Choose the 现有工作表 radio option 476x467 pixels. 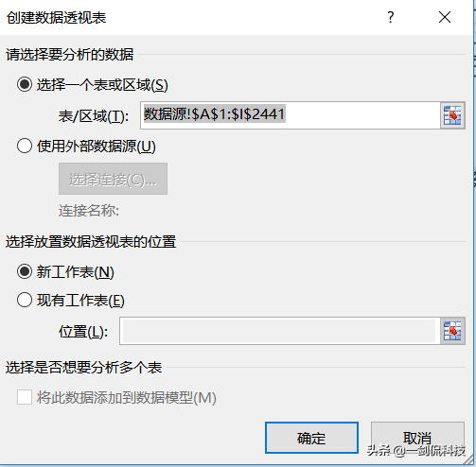point(25,300)
